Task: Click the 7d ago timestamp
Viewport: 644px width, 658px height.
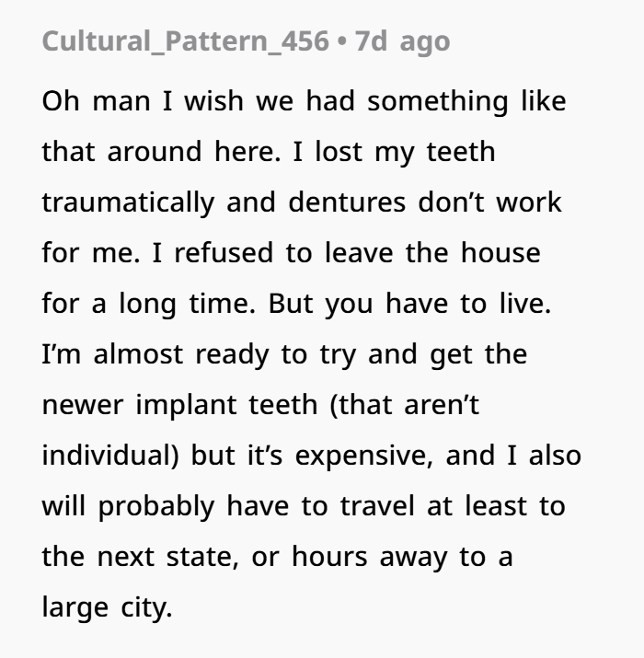Action: click(x=403, y=41)
